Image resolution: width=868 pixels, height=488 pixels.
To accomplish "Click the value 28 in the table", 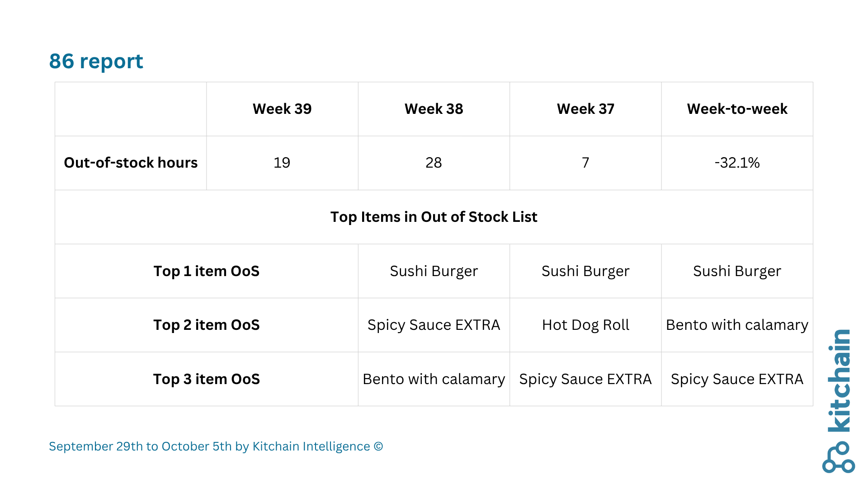I will [x=434, y=163].
